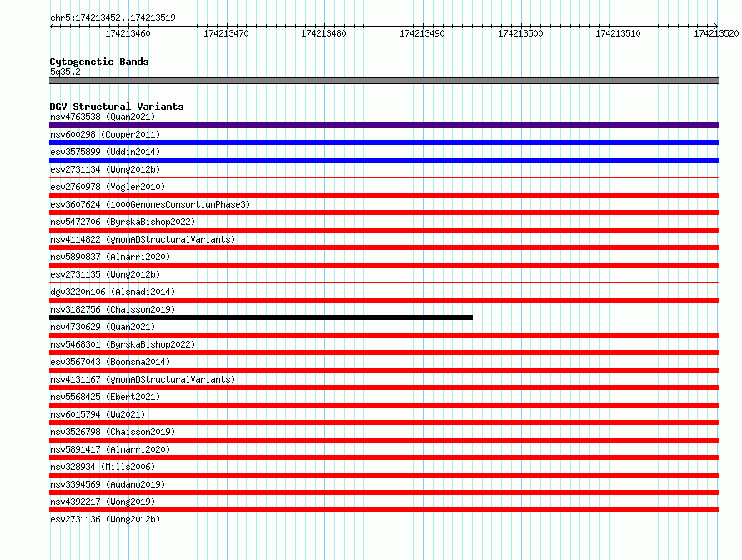The image size is (742, 560).
Task: Select dgv3220n106 (Alsmadi2014) variant label
Action: [113, 292]
